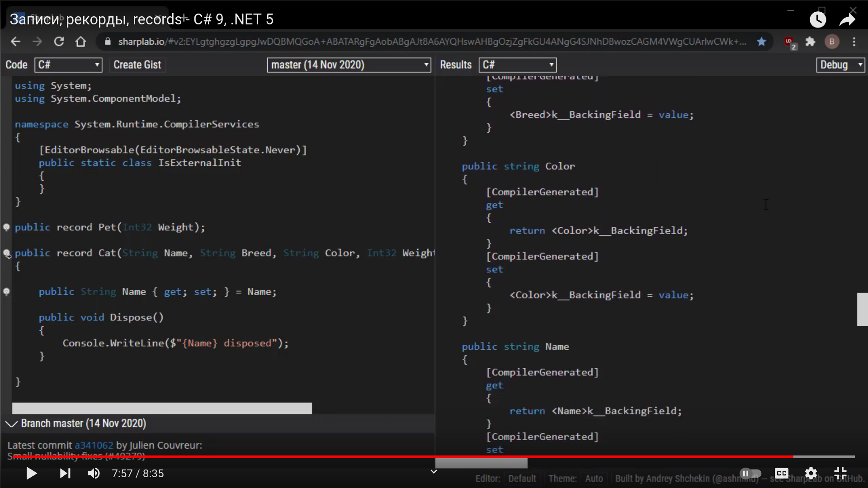Click the Watch later clock icon
This screenshot has width=868, height=488.
(x=817, y=19)
